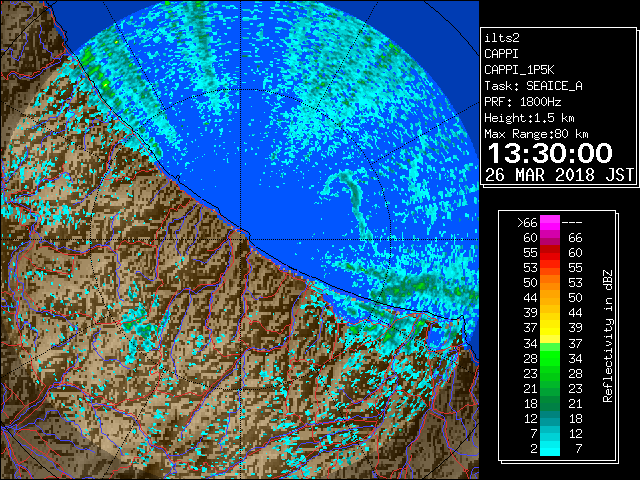Click the red 55–60 dBZ swatch
The height and width of the screenshot is (480, 640).
pyautogui.click(x=550, y=253)
